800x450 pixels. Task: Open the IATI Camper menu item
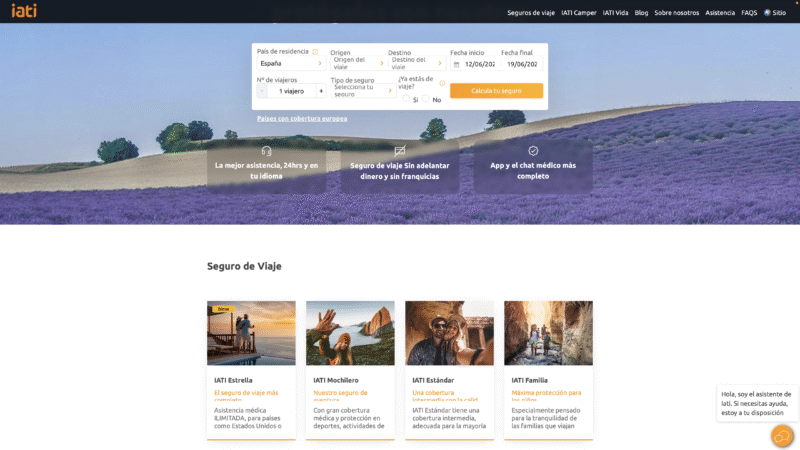(x=579, y=13)
